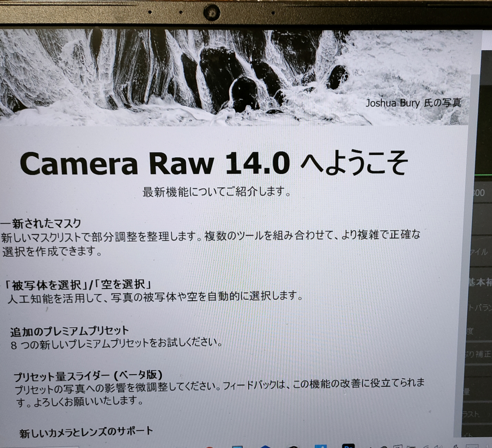Expand the 基本補正 panel on the right
Viewport: 492px width, 448px height.
pyautogui.click(x=480, y=282)
